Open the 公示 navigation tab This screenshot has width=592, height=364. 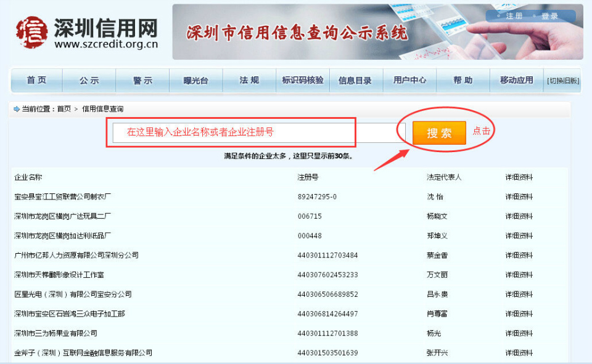(x=89, y=80)
